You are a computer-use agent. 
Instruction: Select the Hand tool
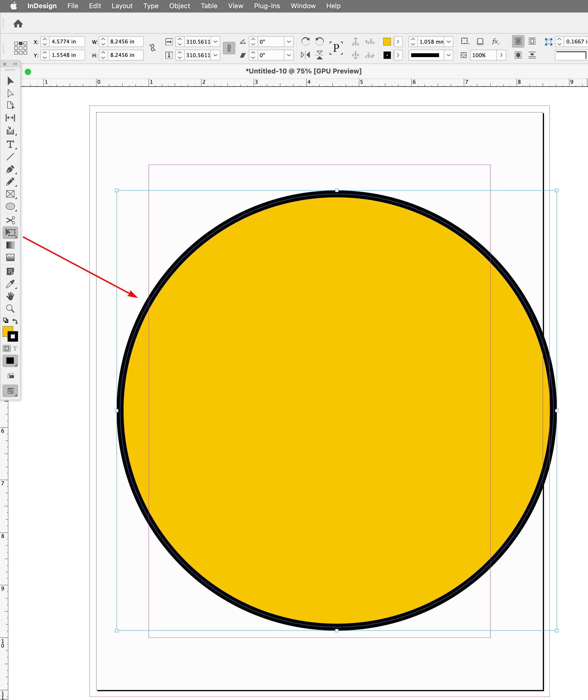click(x=10, y=296)
